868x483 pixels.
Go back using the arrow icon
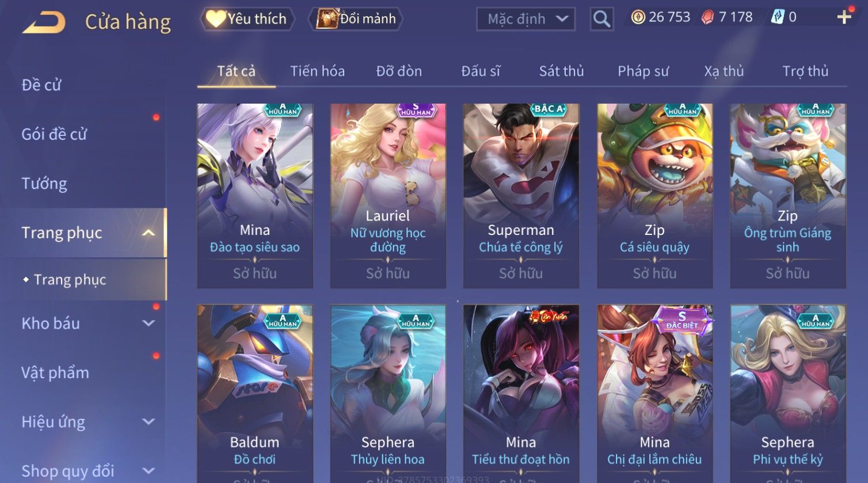(x=44, y=22)
